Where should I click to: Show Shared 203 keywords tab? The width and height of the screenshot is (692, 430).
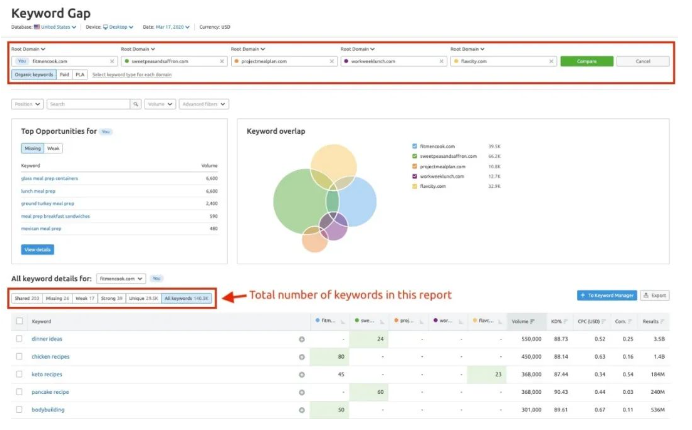pos(27,298)
